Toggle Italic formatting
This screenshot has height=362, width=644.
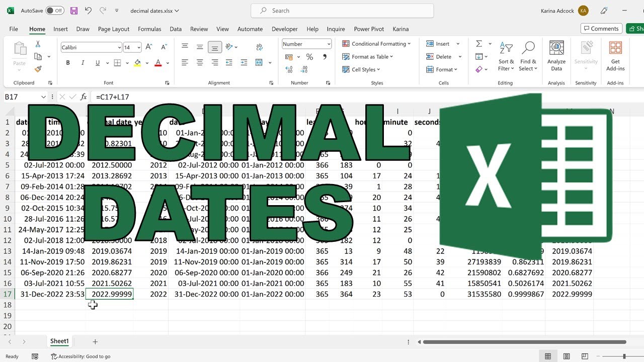pos(83,63)
